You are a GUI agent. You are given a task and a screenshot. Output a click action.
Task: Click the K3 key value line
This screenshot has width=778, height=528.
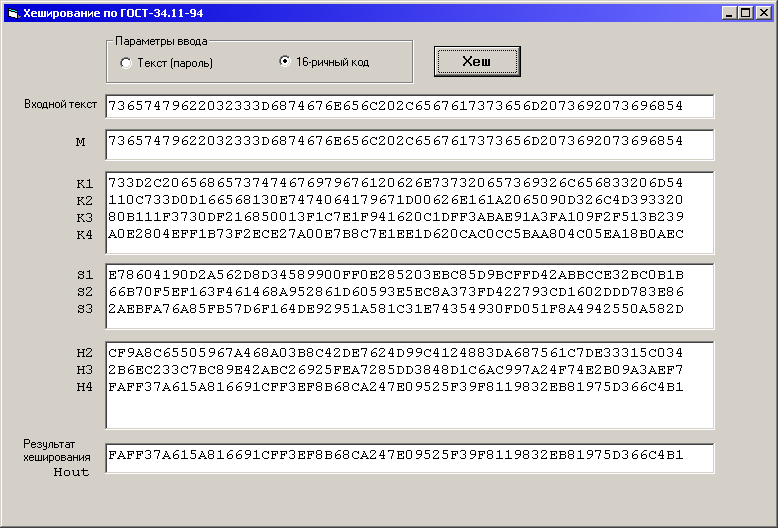(395, 217)
